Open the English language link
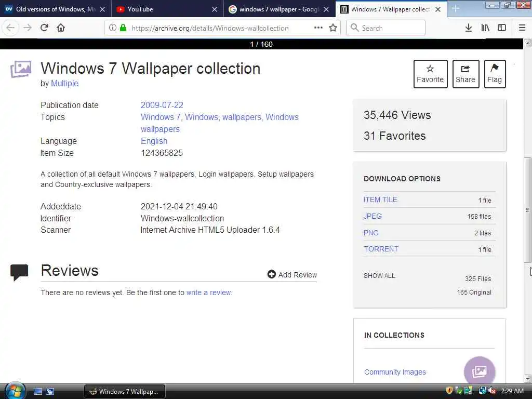Image resolution: width=532 pixels, height=399 pixels. (x=154, y=141)
